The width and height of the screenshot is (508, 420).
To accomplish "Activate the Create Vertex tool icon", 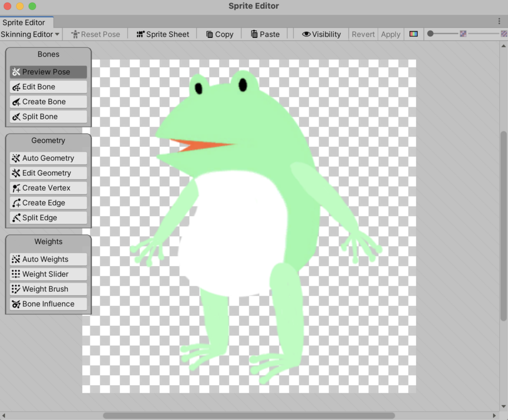I will [16, 188].
